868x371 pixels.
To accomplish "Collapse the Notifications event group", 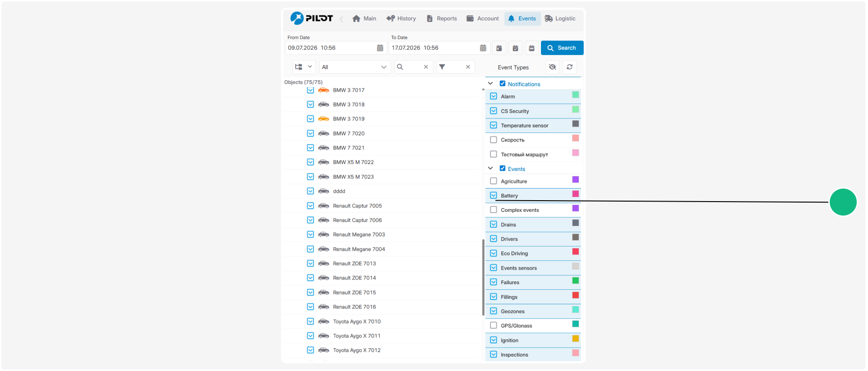I will (491, 84).
